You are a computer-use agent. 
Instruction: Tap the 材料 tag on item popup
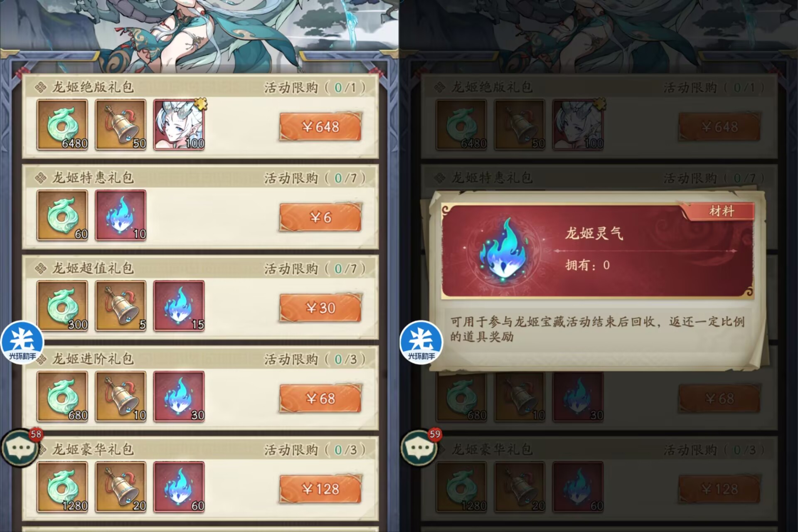click(721, 211)
